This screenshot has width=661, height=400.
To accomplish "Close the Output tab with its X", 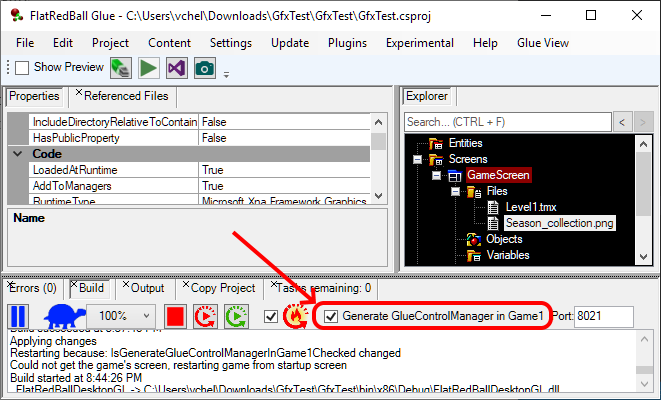I will coord(126,284).
